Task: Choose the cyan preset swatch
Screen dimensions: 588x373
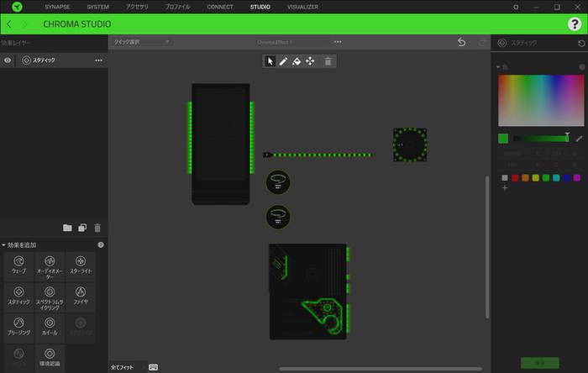Action: 556,178
